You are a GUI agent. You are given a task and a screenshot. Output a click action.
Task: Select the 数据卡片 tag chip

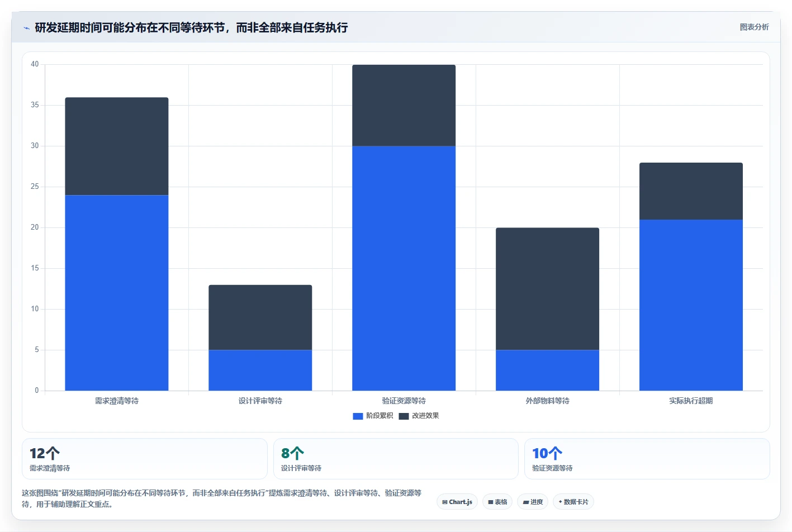(x=573, y=502)
